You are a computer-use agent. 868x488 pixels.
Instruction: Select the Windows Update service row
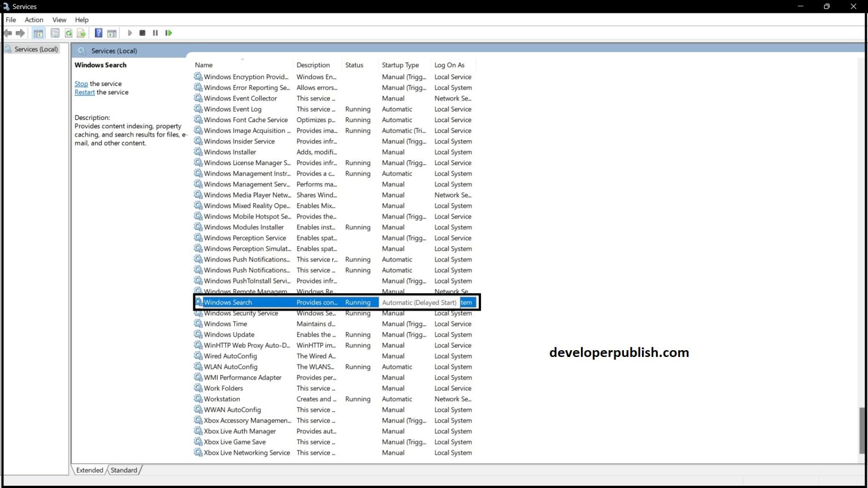228,334
